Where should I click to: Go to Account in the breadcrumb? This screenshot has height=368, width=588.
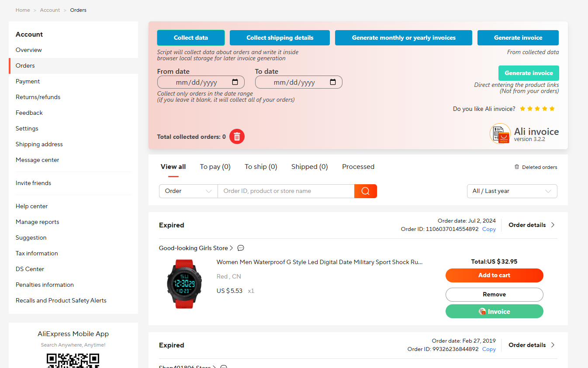click(x=50, y=10)
